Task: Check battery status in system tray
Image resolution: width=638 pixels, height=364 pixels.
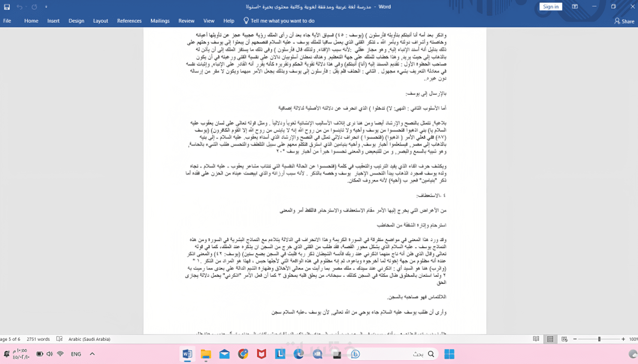Action: [x=39, y=354]
